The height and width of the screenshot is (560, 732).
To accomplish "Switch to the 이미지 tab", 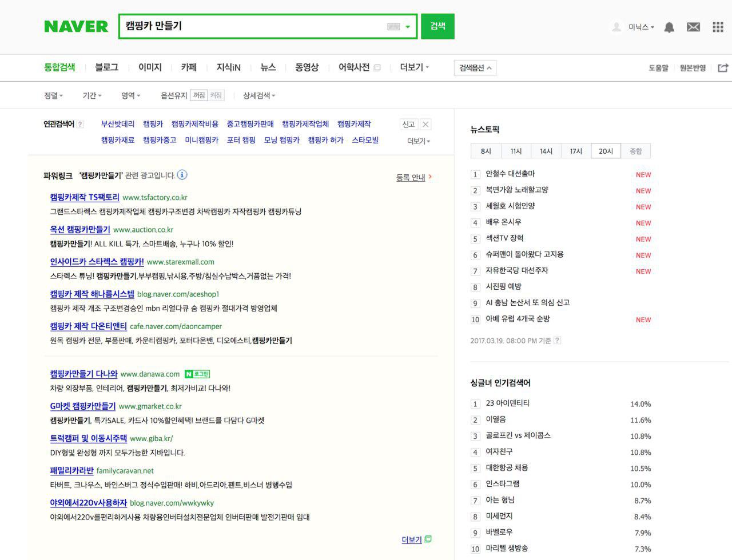I will (150, 67).
